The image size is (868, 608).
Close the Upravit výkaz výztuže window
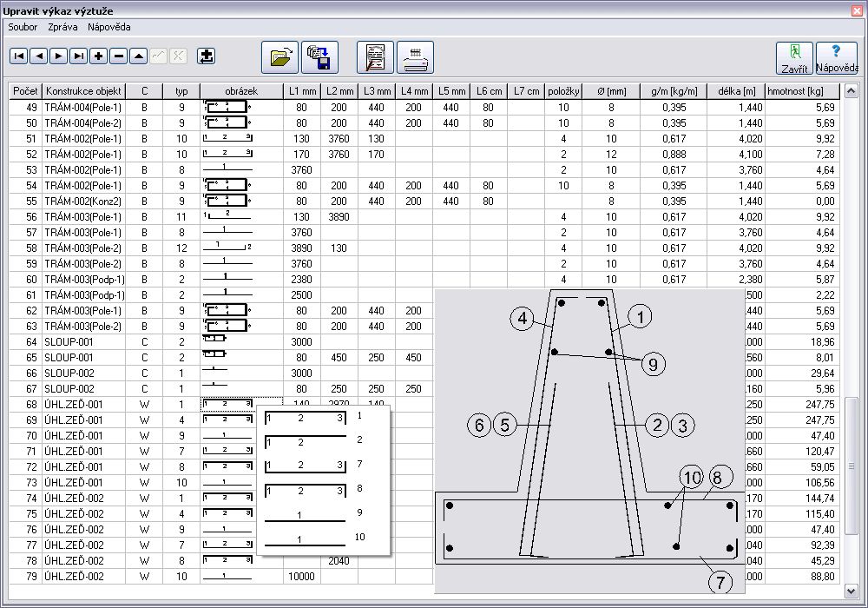pyautogui.click(x=857, y=10)
